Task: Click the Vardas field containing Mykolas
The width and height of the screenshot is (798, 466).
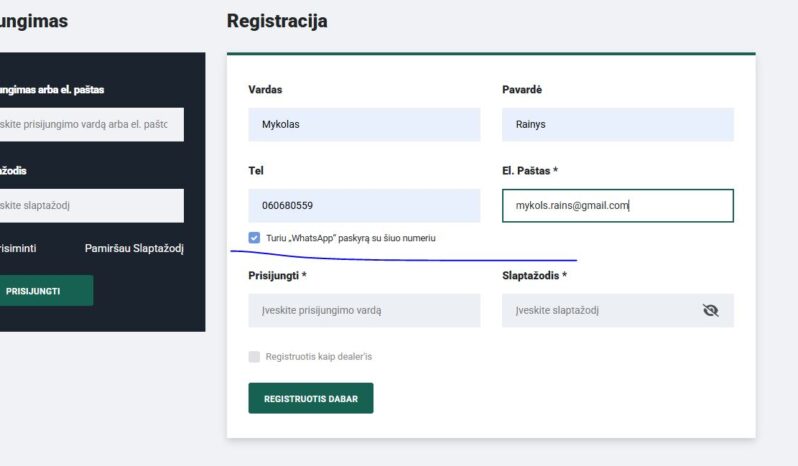Action: click(364, 125)
